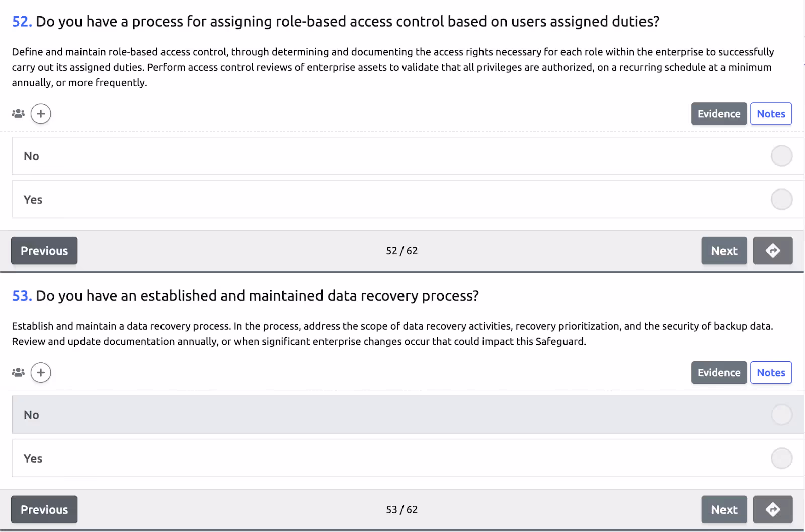Open Evidence for the data recovery question
The height and width of the screenshot is (532, 805).
click(x=719, y=373)
